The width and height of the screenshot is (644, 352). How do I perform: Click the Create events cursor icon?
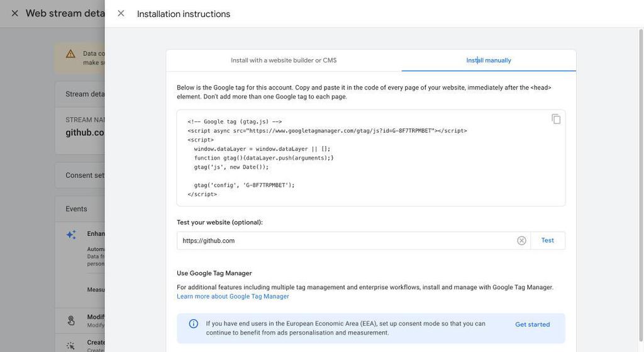71,346
